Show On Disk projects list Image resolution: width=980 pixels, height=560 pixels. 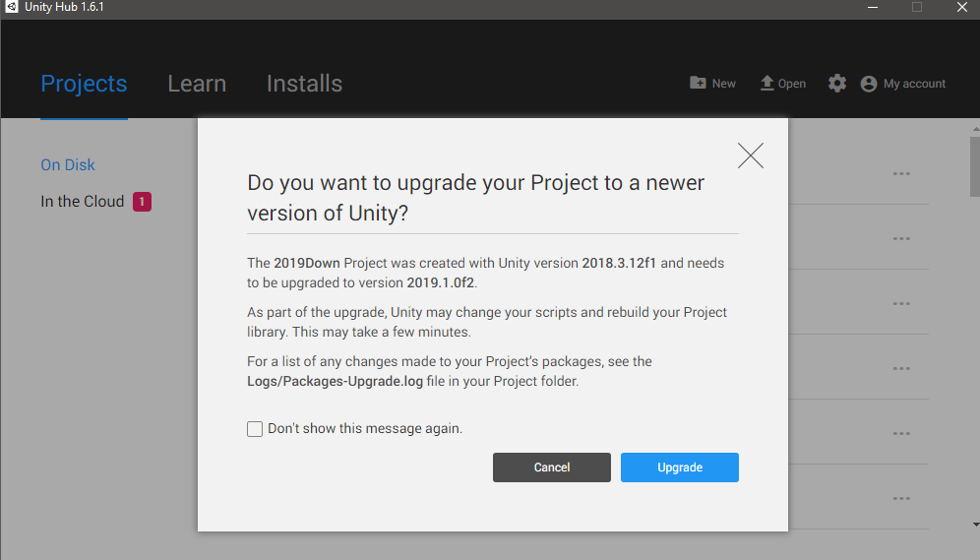coord(68,165)
